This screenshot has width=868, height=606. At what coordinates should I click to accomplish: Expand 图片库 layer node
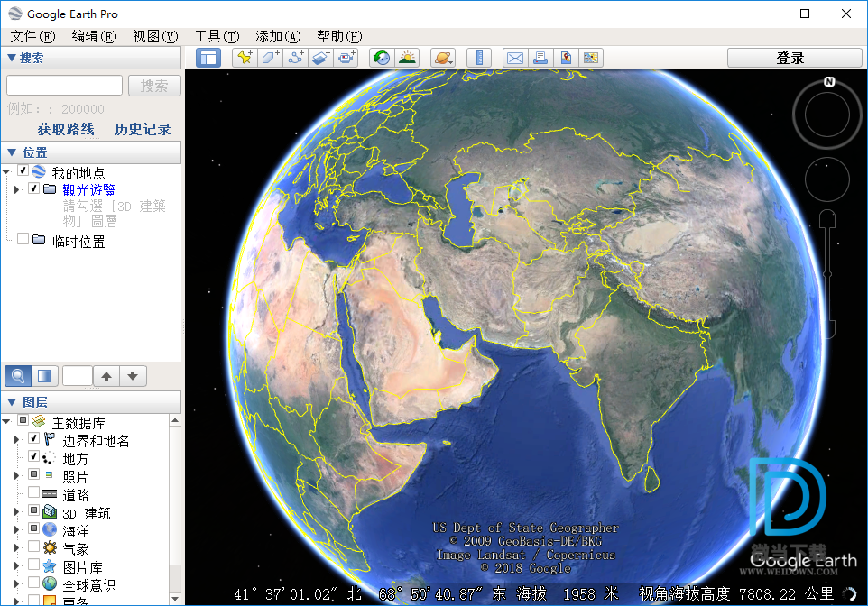pos(16,566)
